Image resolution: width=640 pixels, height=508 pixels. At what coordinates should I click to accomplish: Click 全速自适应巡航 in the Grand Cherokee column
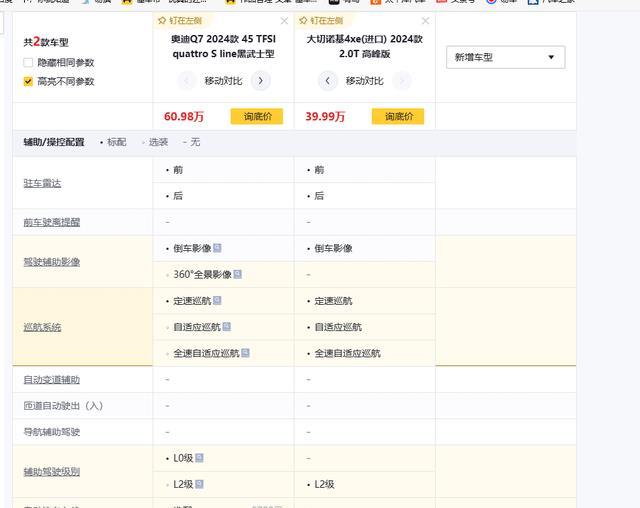(x=347, y=353)
